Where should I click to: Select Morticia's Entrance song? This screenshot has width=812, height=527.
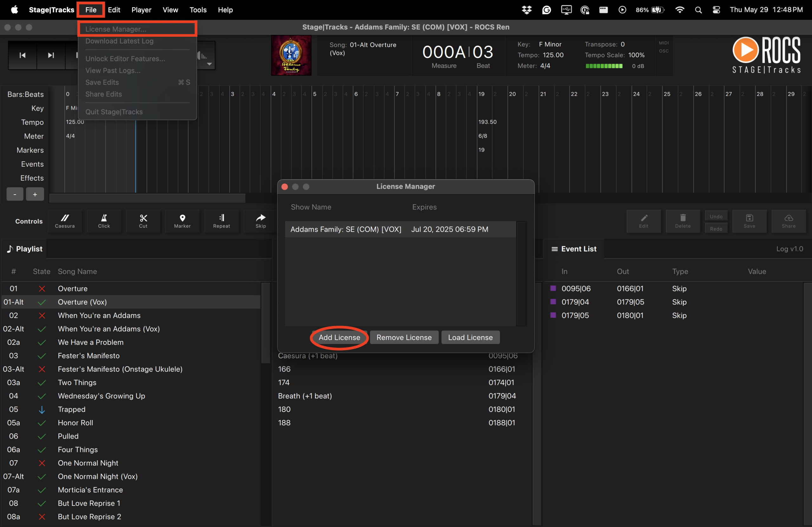pyautogui.click(x=131, y=490)
